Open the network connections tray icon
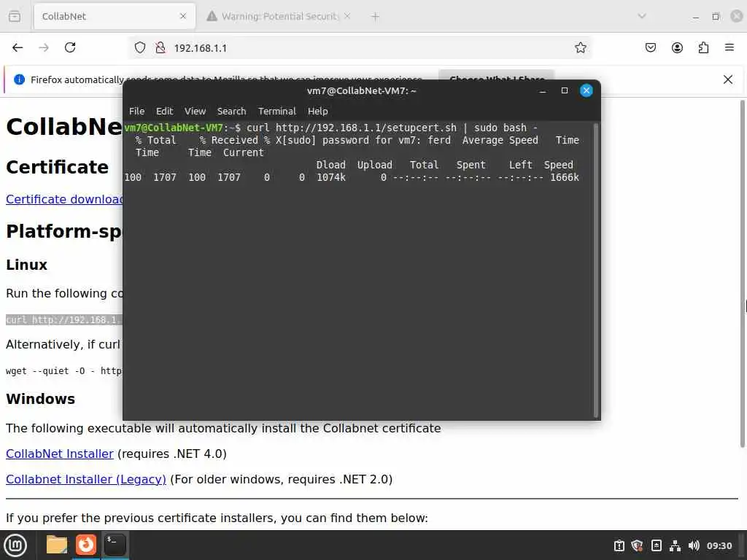The height and width of the screenshot is (560, 747). (675, 545)
